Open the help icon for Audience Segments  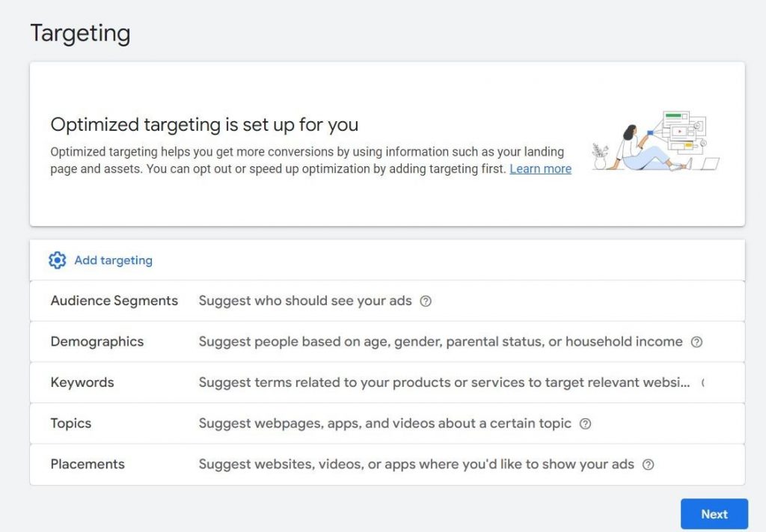point(426,302)
